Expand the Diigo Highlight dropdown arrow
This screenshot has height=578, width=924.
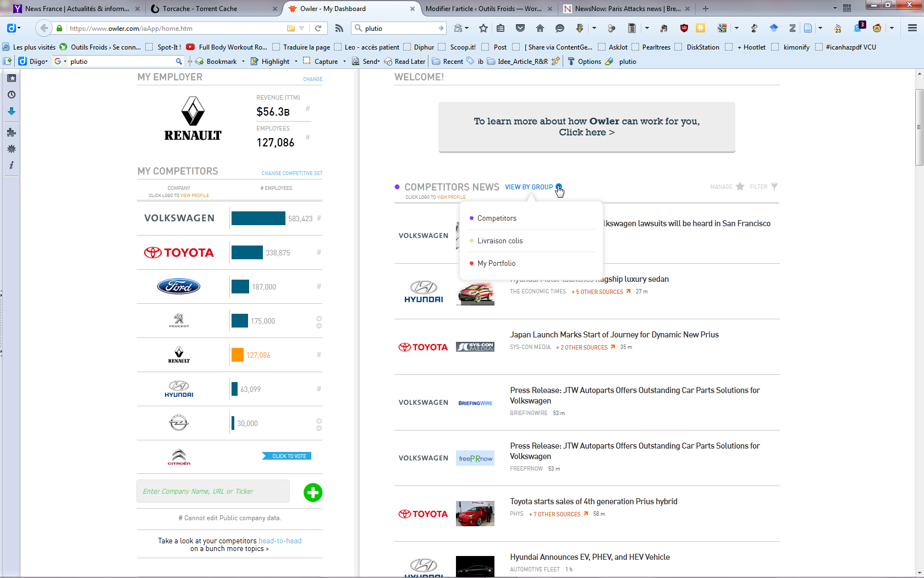(296, 61)
